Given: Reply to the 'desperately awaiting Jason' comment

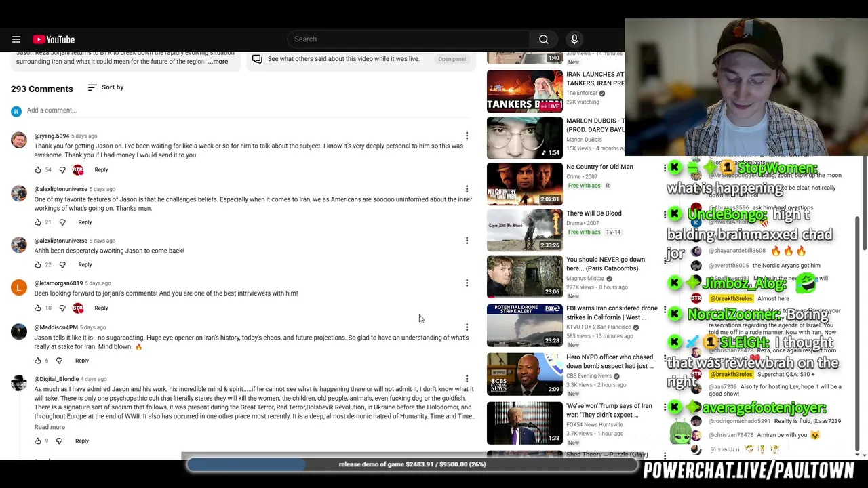Looking at the screenshot, I should point(85,265).
